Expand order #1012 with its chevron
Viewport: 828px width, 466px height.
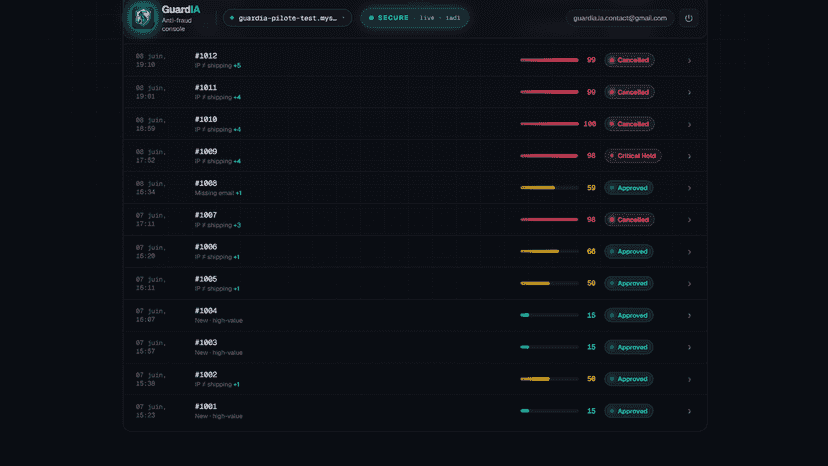pyautogui.click(x=689, y=61)
